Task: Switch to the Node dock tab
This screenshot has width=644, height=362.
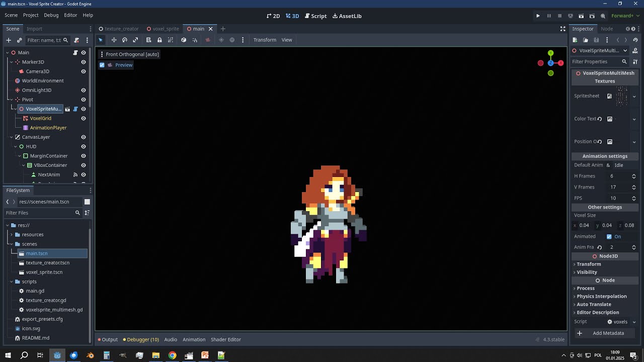Action: tap(607, 29)
